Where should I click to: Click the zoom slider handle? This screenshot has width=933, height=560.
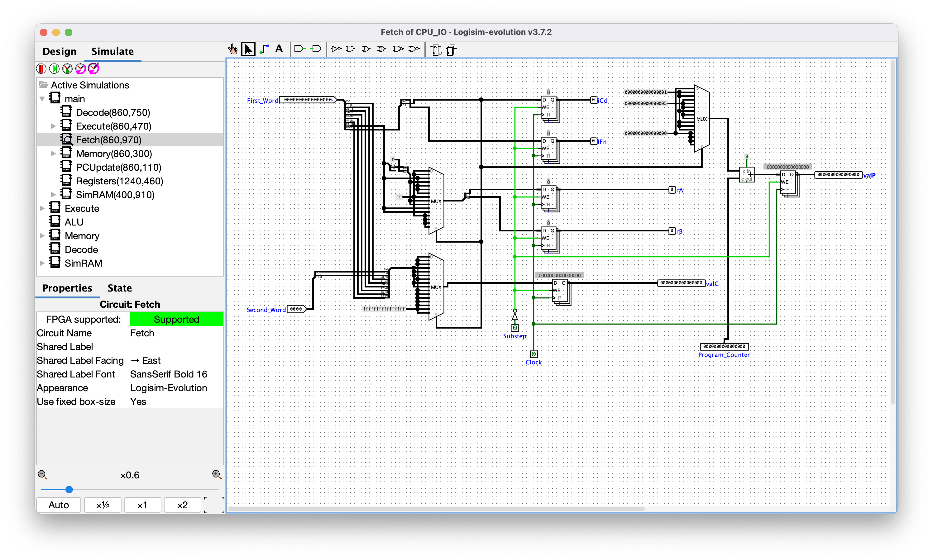69,489
